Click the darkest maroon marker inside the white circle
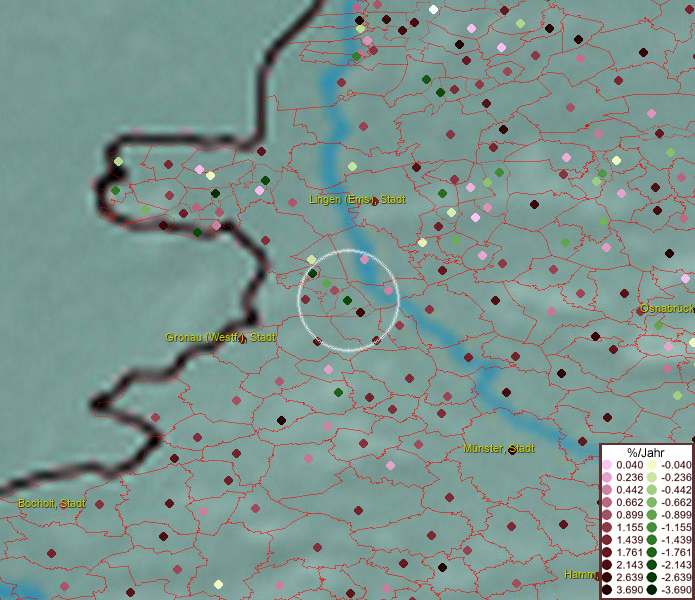The height and width of the screenshot is (600, 695). (x=360, y=313)
